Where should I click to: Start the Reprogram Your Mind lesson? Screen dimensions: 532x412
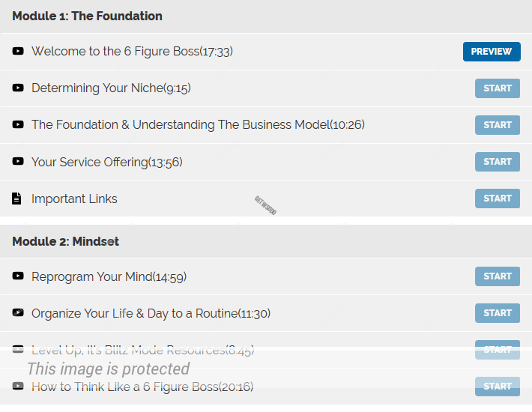497,276
